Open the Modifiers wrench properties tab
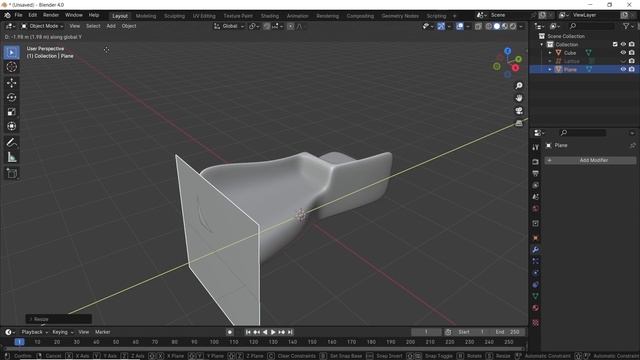 [x=536, y=249]
